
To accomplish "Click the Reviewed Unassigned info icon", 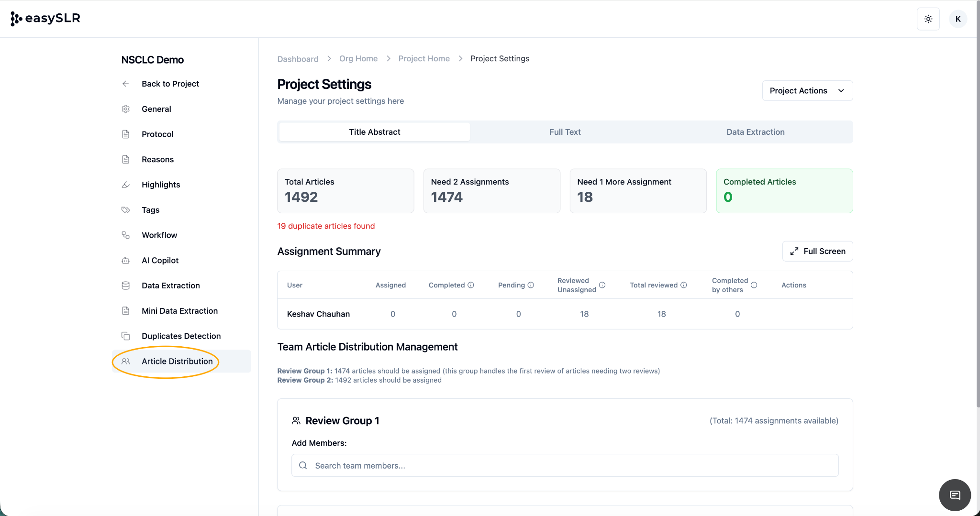I will [602, 285].
